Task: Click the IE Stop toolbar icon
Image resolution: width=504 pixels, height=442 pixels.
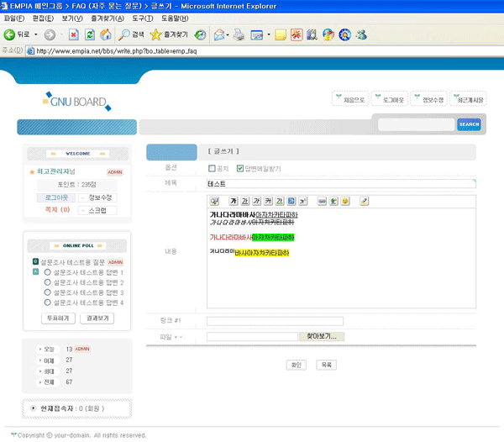Action: click(x=72, y=34)
